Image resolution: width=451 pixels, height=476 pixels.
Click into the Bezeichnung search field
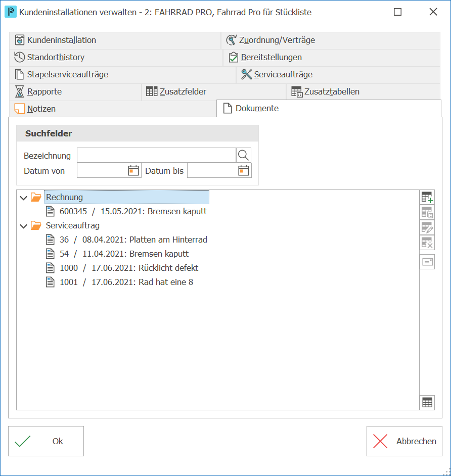tap(156, 156)
